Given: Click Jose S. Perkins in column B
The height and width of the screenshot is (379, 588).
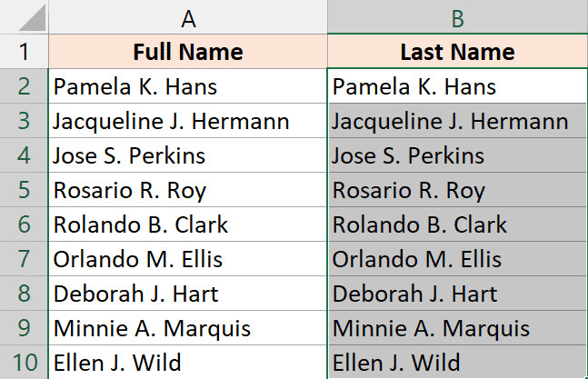Looking at the screenshot, I should click(x=457, y=155).
